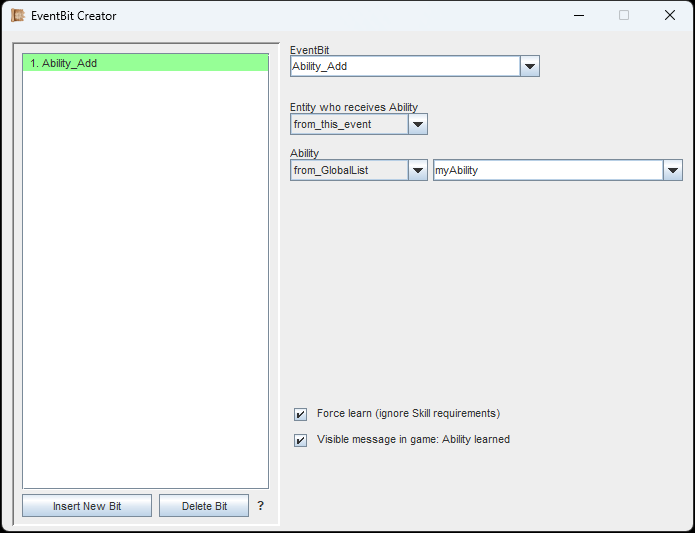Minimize the EventBit Creator window
The height and width of the screenshot is (533, 695).
tap(578, 16)
